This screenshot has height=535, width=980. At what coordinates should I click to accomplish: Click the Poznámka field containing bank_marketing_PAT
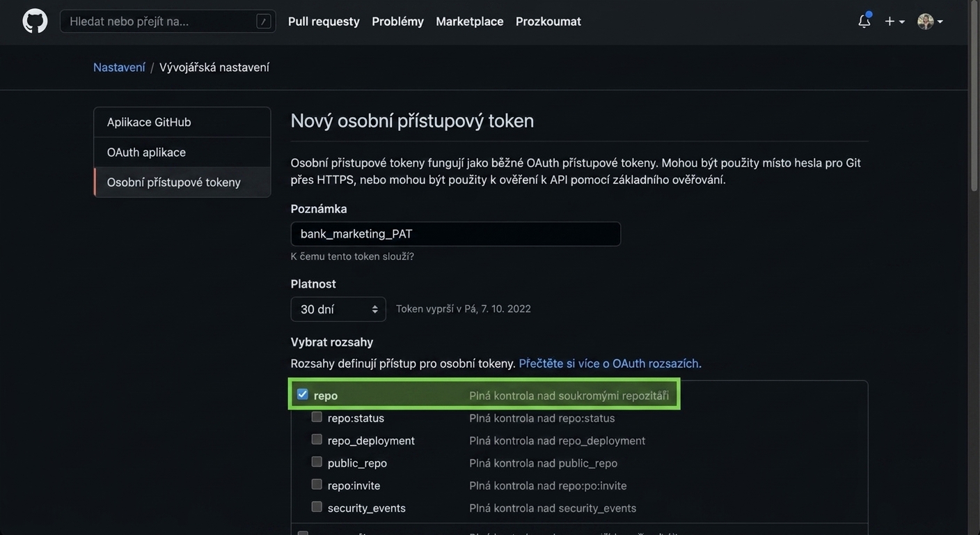click(x=456, y=234)
